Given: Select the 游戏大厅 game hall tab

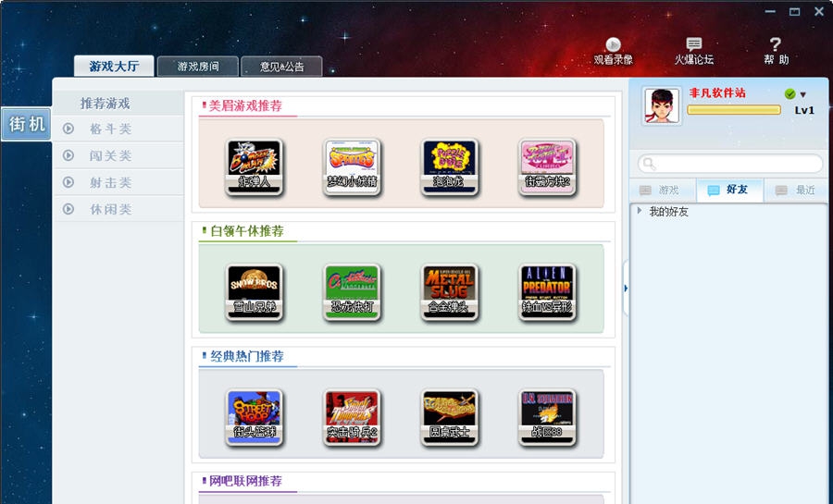Looking at the screenshot, I should [x=114, y=67].
